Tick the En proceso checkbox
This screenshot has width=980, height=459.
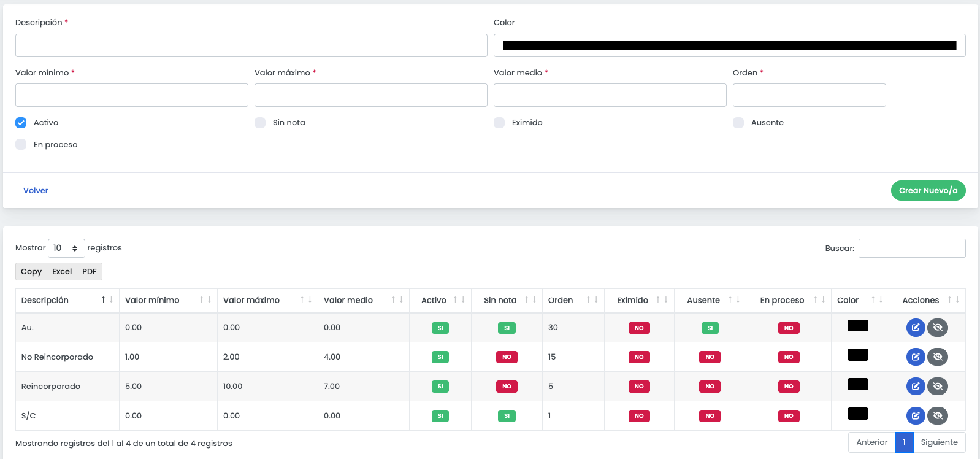coord(21,145)
